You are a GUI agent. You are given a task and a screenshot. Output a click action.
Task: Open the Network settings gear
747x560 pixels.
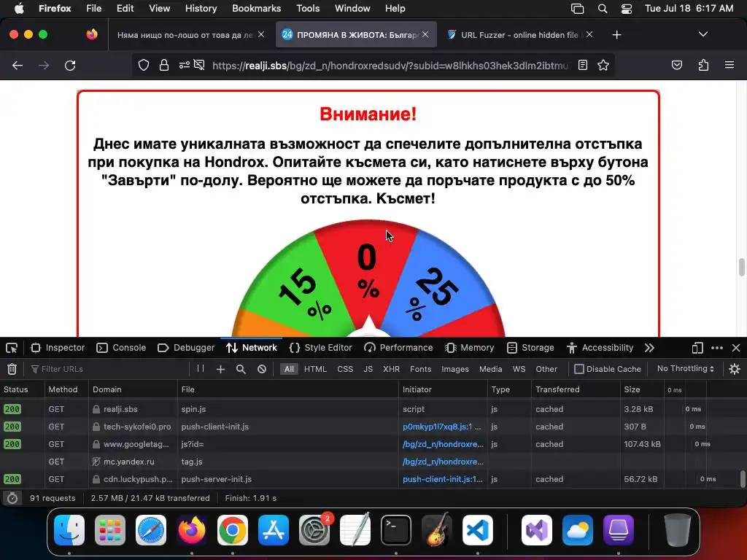[735, 369]
